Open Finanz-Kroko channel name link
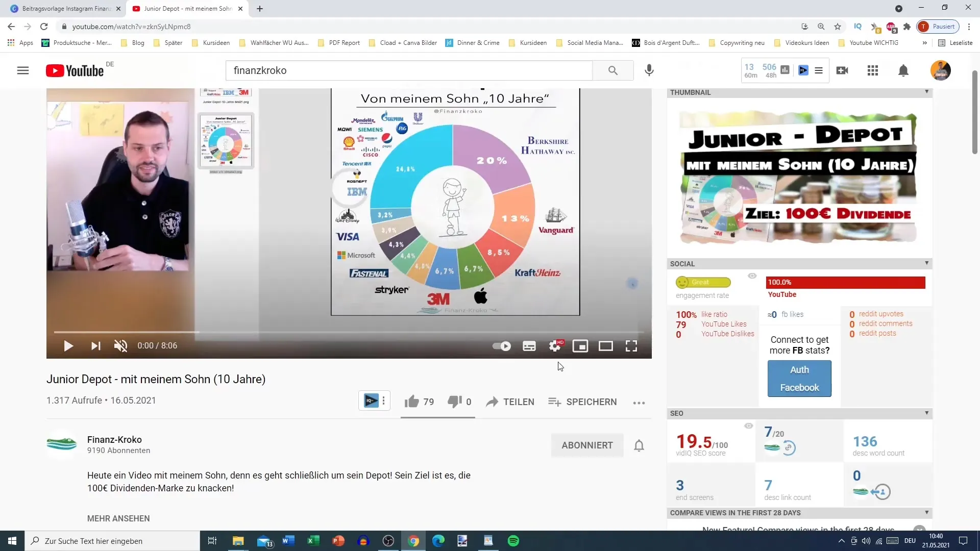 click(114, 440)
